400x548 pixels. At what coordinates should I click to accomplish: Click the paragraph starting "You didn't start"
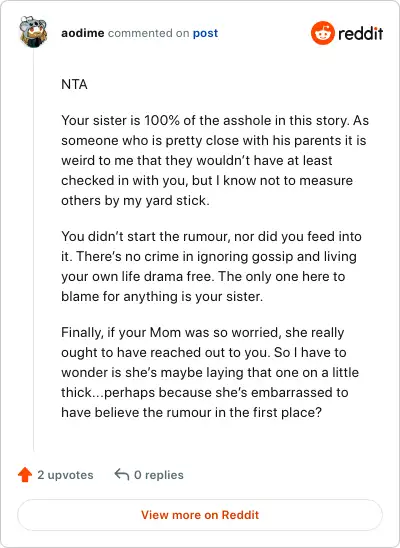(x=211, y=266)
